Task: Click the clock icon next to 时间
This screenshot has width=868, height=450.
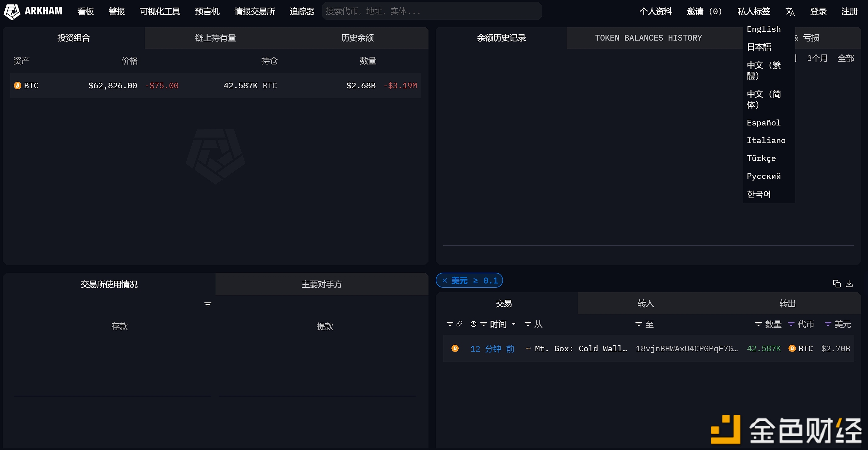Action: pos(473,324)
